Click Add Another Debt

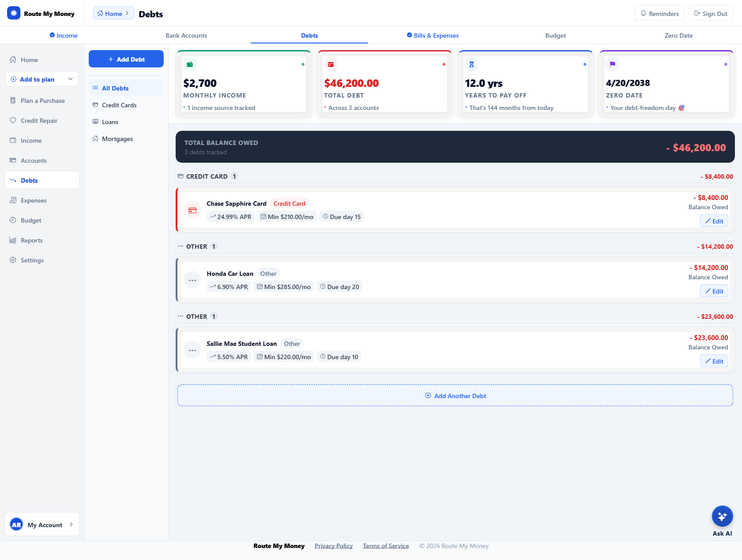click(x=455, y=395)
